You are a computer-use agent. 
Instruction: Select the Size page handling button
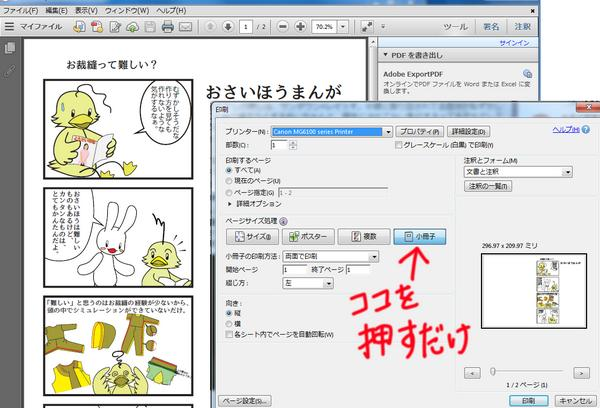coord(252,237)
